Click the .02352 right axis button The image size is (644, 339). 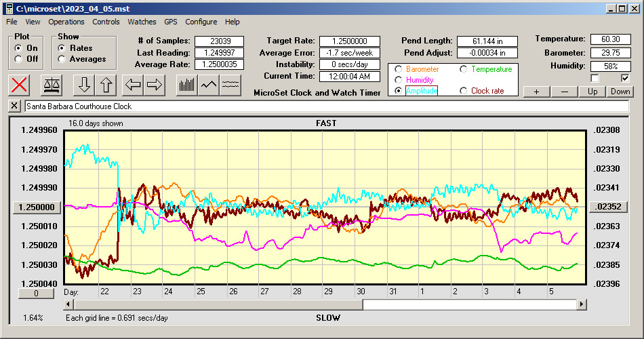tap(608, 207)
